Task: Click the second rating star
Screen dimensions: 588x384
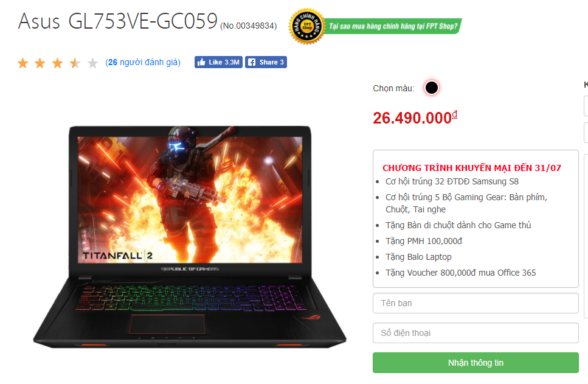Action: 40,63
